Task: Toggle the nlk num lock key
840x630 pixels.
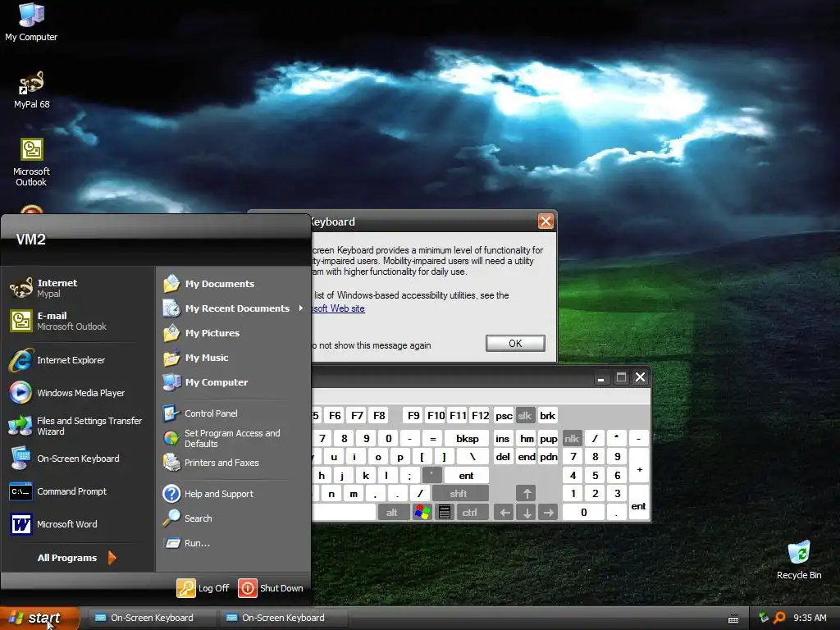Action: tap(572, 439)
